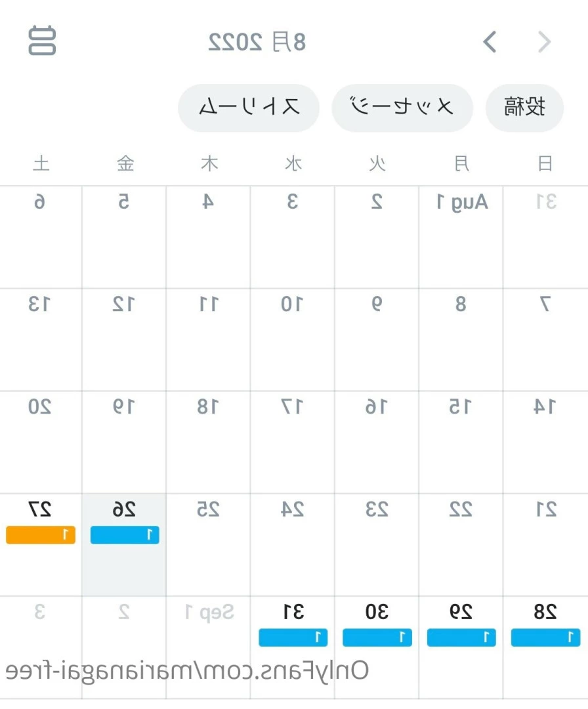Toggle the ストリーム filter chip
The width and height of the screenshot is (588, 709).
[249, 108]
